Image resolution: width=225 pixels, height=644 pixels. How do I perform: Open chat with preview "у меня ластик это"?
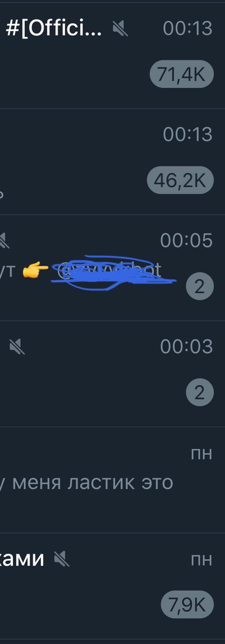point(112,479)
